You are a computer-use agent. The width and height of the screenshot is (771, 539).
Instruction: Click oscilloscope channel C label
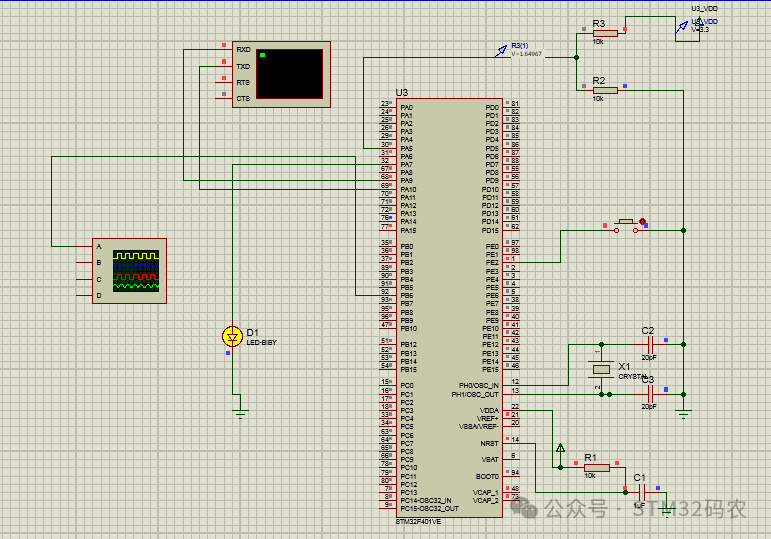[99, 279]
